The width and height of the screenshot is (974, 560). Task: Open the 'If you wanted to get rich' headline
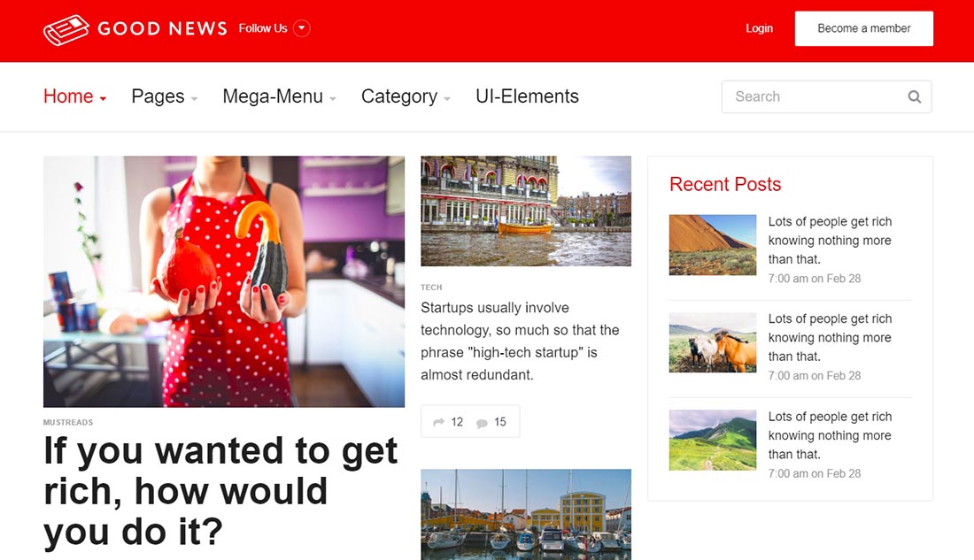point(220,491)
